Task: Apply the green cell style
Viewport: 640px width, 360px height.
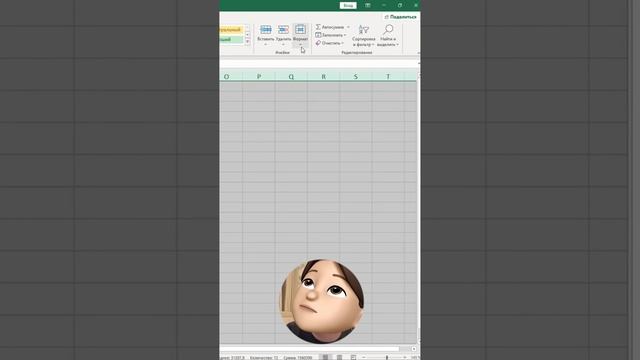Action: [231, 40]
